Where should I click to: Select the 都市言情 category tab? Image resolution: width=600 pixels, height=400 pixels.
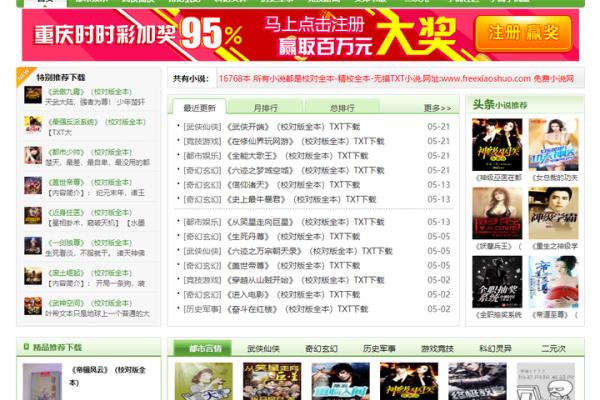205,348
